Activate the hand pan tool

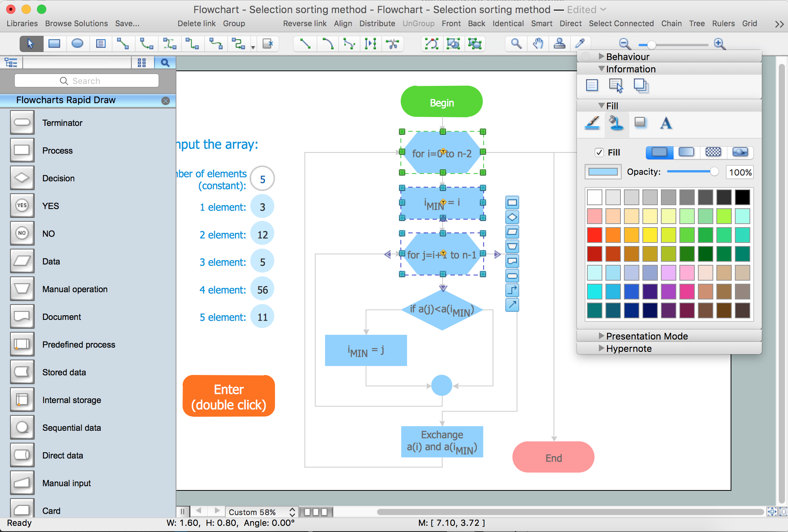pos(538,44)
